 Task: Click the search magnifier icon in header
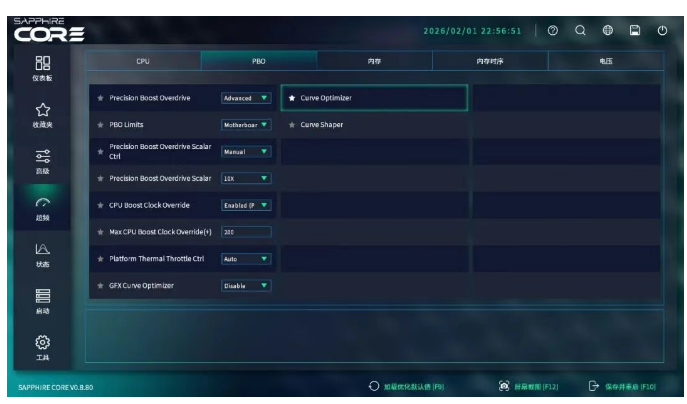click(x=580, y=30)
